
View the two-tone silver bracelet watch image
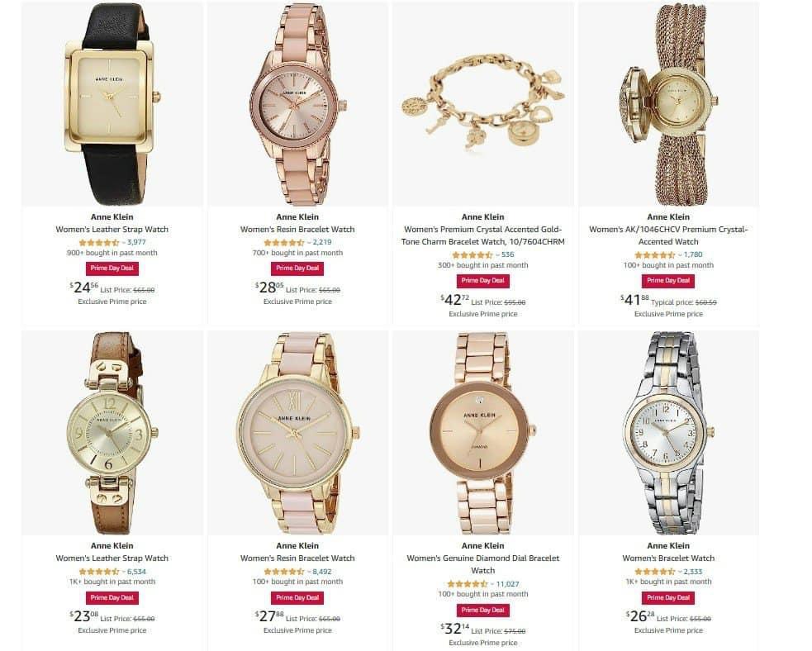pyautogui.click(x=668, y=434)
